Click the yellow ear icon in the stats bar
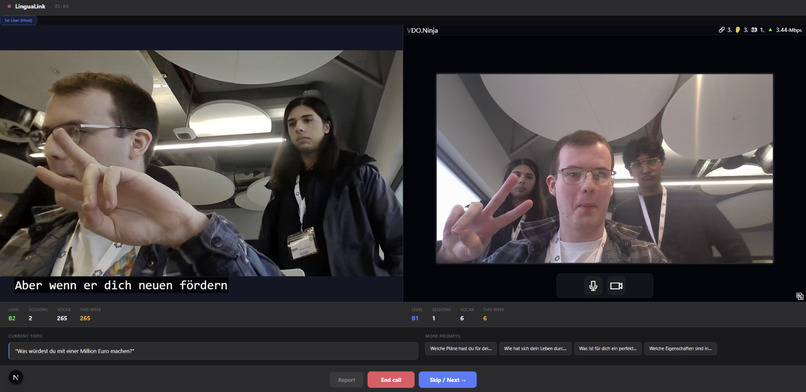This screenshot has width=806, height=392. coord(738,30)
